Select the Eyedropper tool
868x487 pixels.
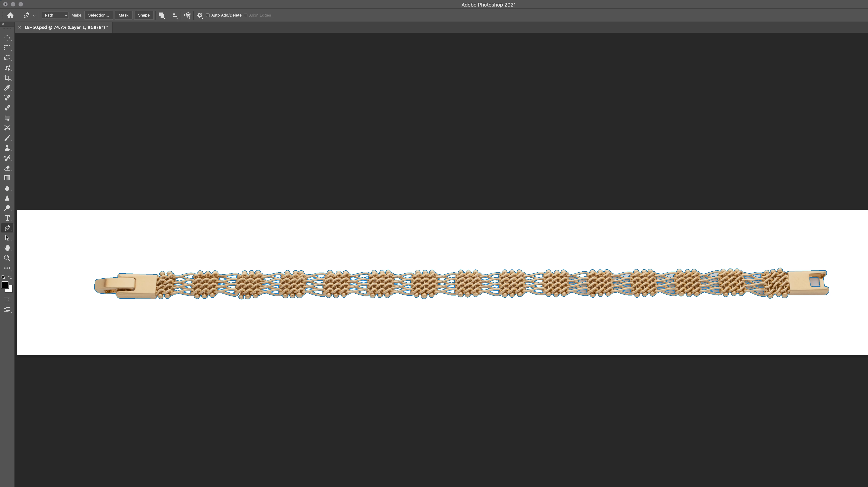pyautogui.click(x=7, y=88)
